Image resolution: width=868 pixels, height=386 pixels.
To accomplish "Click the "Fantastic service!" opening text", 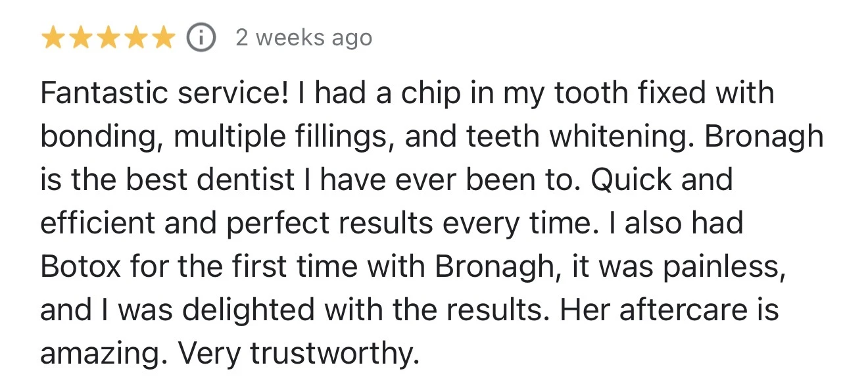I will coord(164,93).
